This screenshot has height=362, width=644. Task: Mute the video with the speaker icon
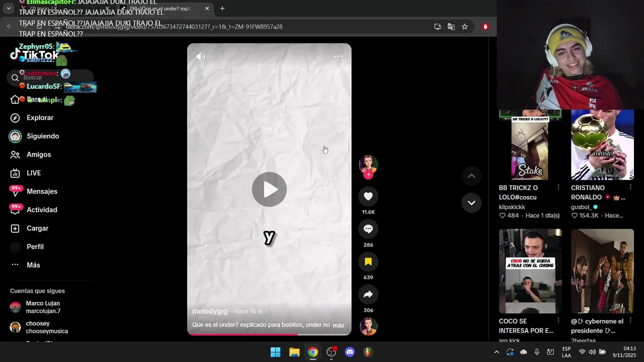(x=201, y=57)
